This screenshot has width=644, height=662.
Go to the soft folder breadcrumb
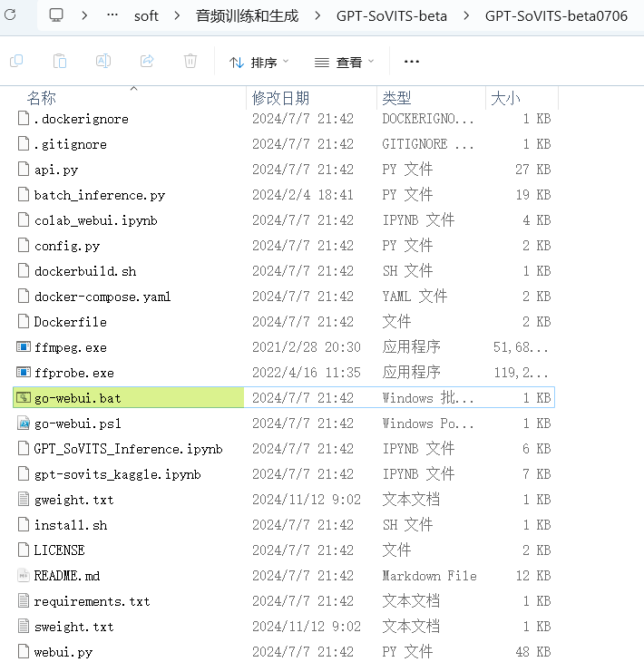coord(146,16)
